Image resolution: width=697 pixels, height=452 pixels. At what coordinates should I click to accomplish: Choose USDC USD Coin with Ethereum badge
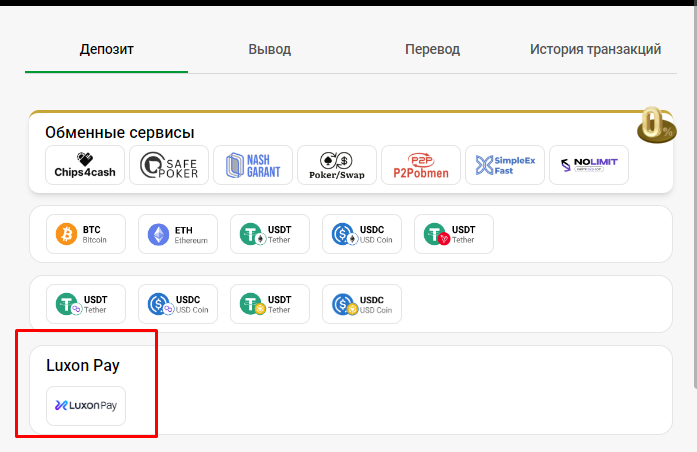[x=362, y=234]
